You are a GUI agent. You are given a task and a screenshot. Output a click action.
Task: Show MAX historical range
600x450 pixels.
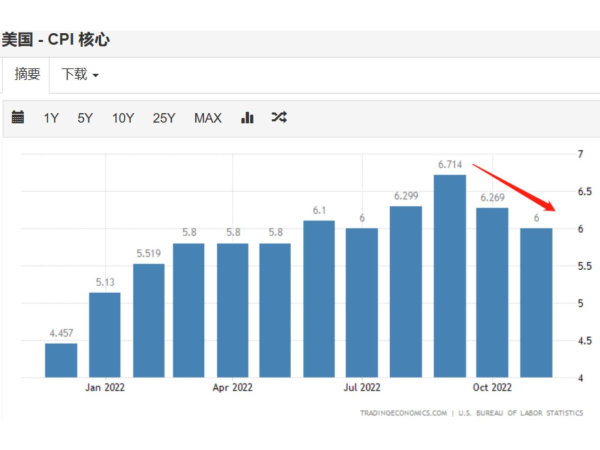point(208,118)
